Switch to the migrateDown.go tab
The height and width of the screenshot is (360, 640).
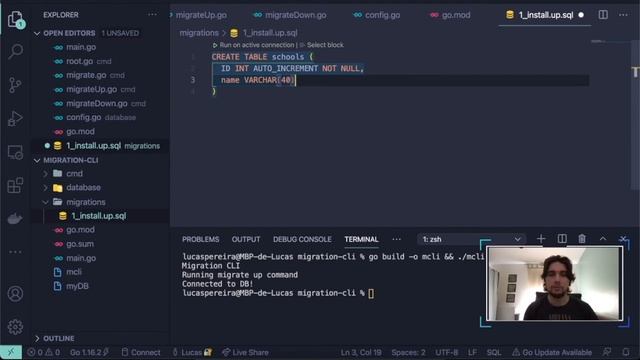pyautogui.click(x=289, y=15)
